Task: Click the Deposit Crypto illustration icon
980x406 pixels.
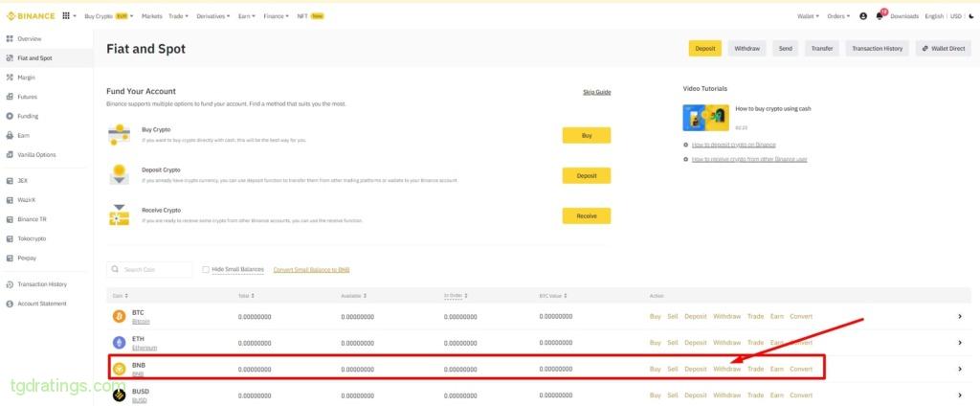Action: coord(119,174)
